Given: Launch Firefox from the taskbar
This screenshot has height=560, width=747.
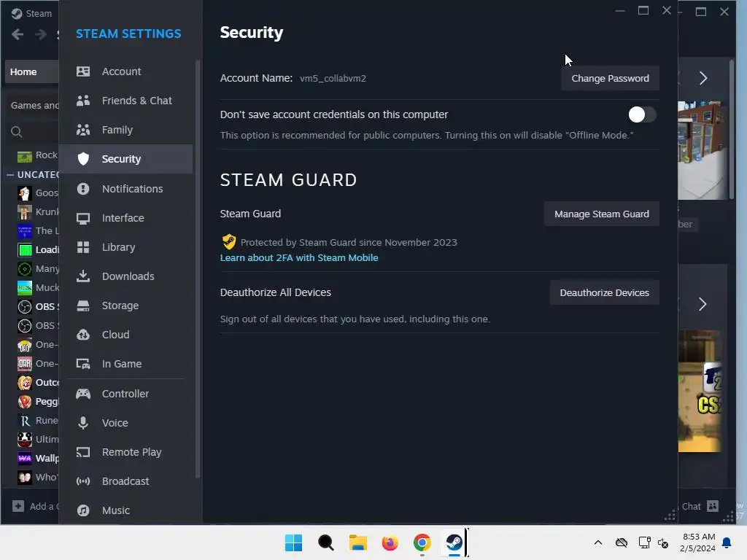Looking at the screenshot, I should click(390, 542).
